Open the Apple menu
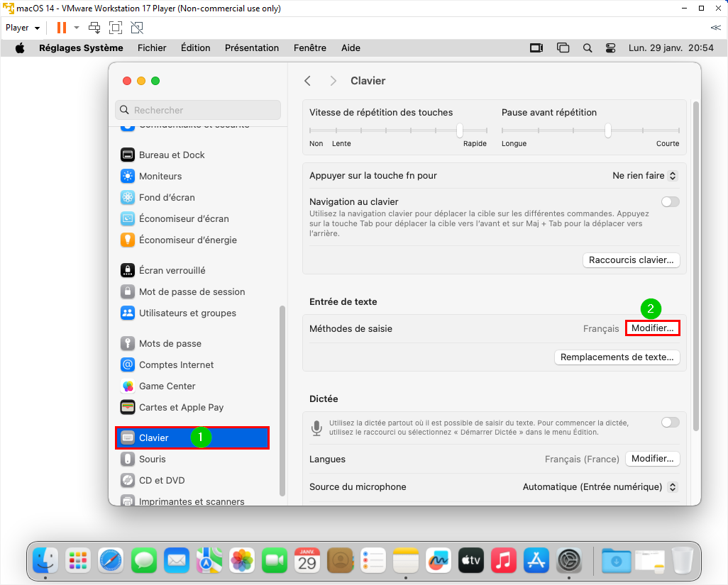The image size is (728, 585). [x=20, y=48]
